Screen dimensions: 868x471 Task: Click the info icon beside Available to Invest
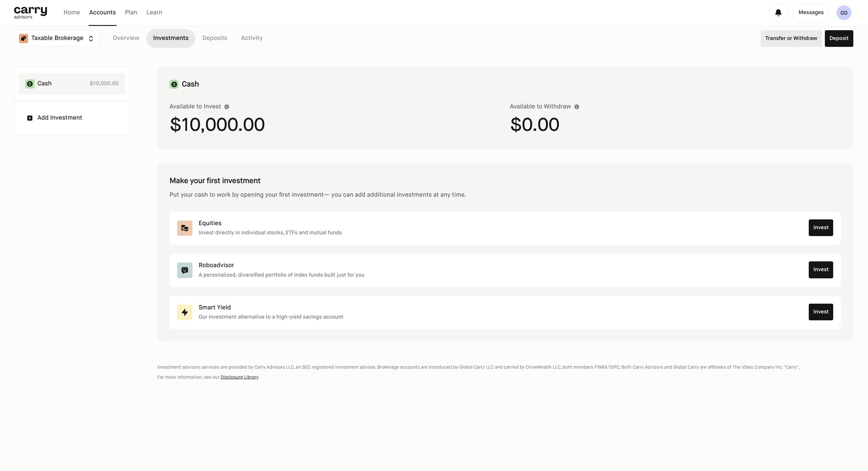coord(227,107)
